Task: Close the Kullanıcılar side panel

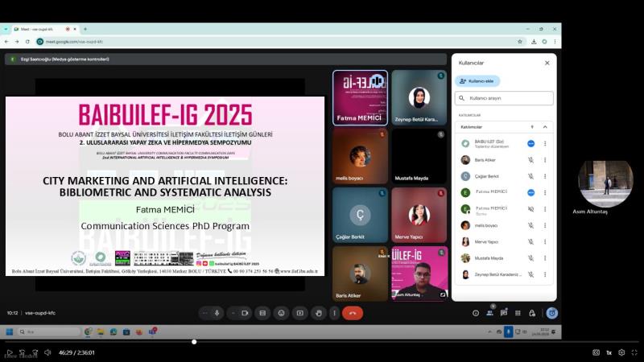Action: coord(547,63)
